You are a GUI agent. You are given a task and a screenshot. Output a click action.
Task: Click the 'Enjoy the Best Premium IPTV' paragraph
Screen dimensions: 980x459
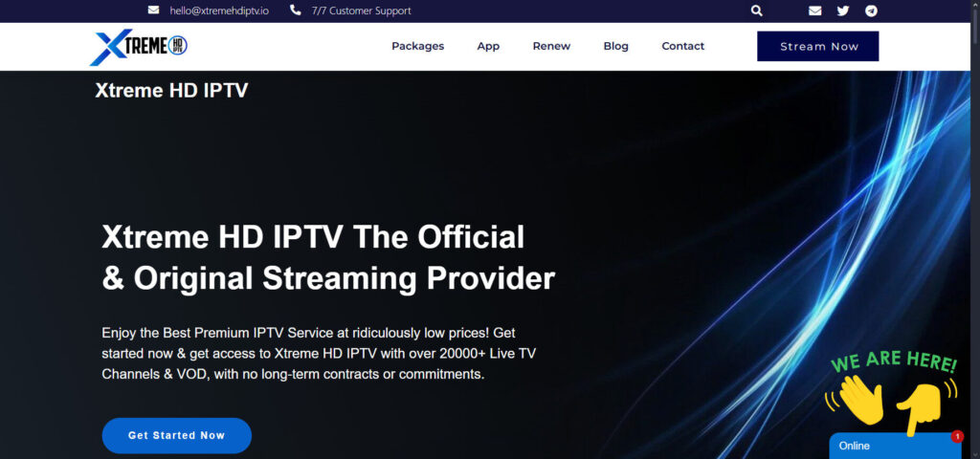319,354
